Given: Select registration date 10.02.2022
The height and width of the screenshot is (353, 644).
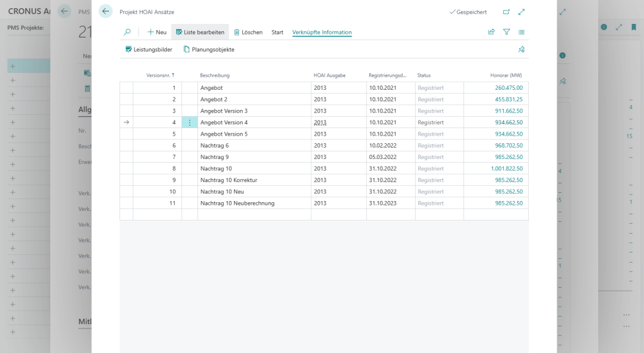Looking at the screenshot, I should coord(391,146).
